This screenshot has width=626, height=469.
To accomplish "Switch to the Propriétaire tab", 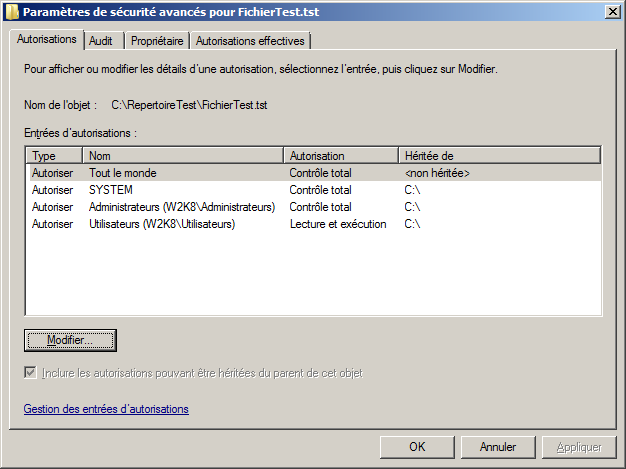I will coord(157,41).
